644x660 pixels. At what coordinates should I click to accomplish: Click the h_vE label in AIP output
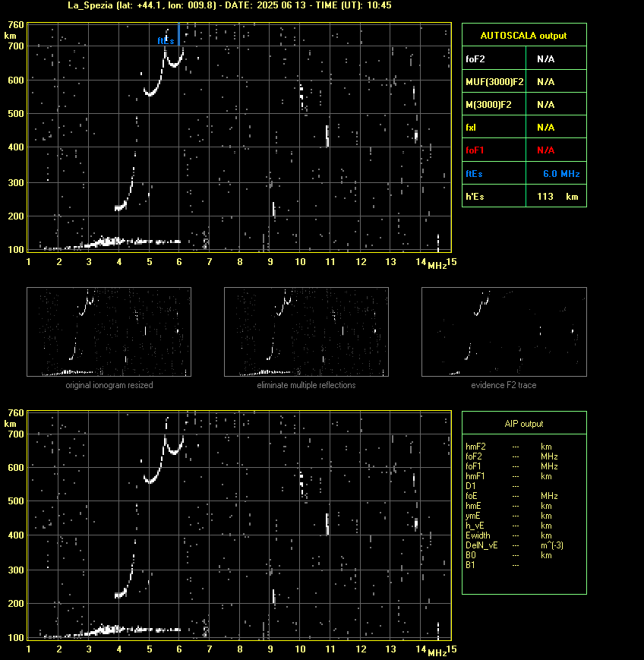click(x=475, y=526)
